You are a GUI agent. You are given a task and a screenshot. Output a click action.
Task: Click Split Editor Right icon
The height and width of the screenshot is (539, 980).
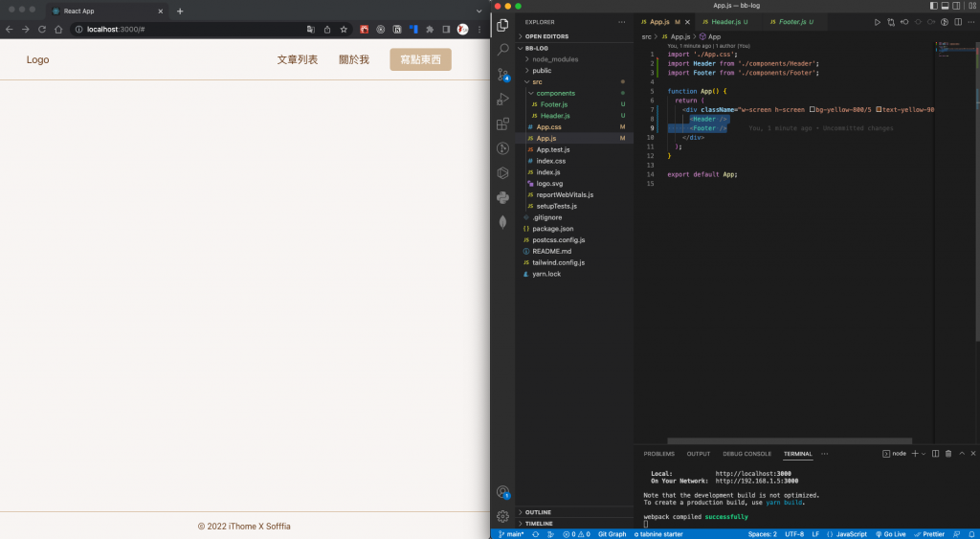(x=958, y=22)
